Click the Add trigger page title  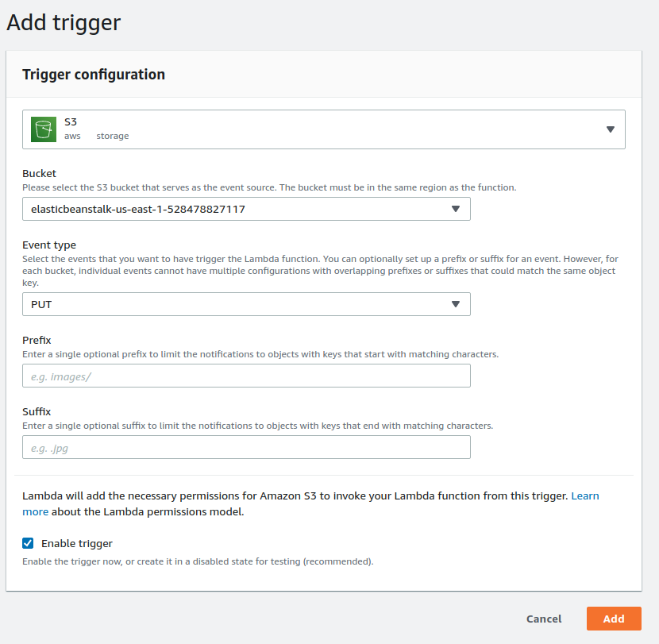point(64,22)
